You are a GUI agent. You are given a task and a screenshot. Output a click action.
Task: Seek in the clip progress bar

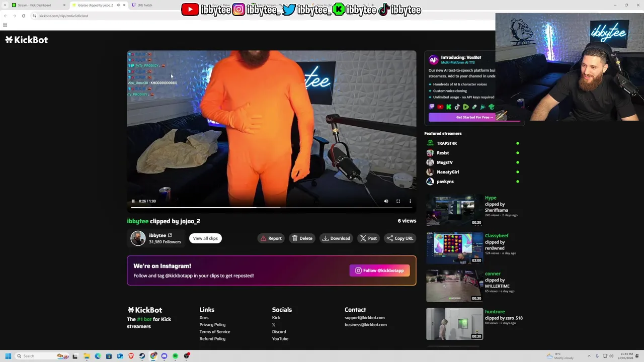coord(272,207)
